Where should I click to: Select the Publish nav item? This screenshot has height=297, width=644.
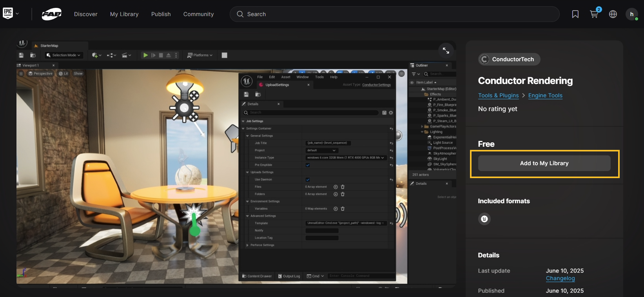(x=161, y=14)
